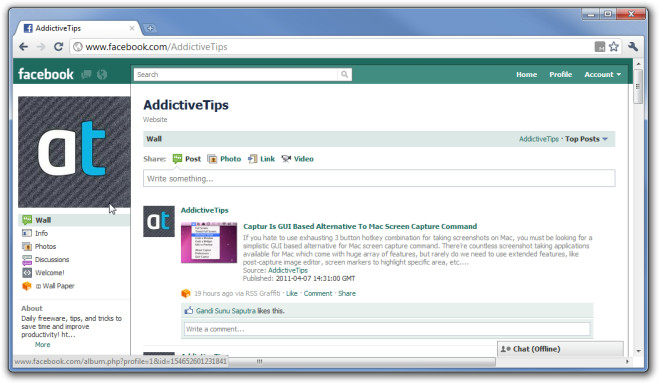Screen dimensions: 660x384
Task: Click the Info card icon in sidebar
Action: [27, 233]
